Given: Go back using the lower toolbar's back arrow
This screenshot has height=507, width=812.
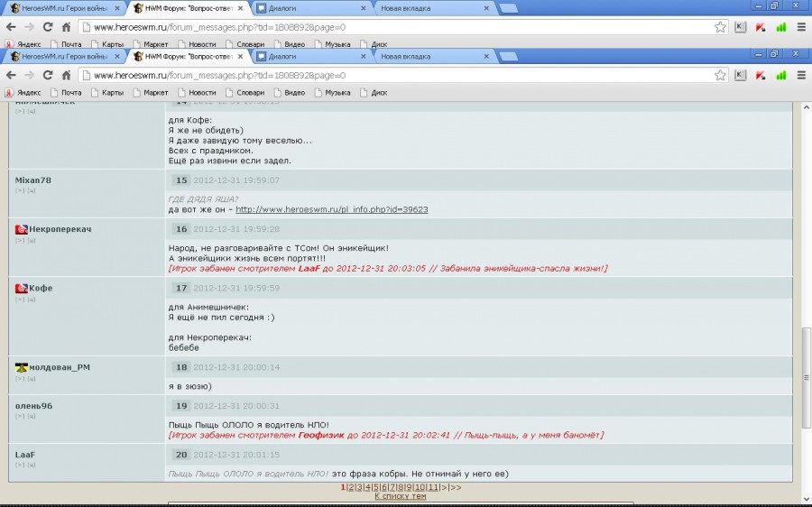Looking at the screenshot, I should click(x=11, y=75).
